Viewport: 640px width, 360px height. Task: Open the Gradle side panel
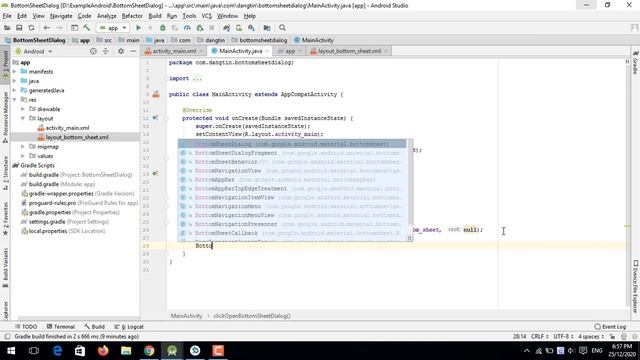pyautogui.click(x=636, y=62)
